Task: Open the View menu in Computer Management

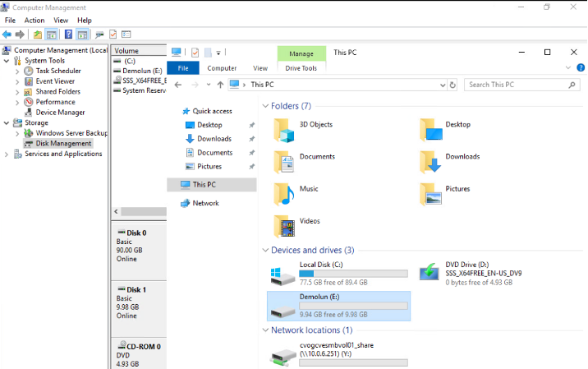Action: coord(61,21)
